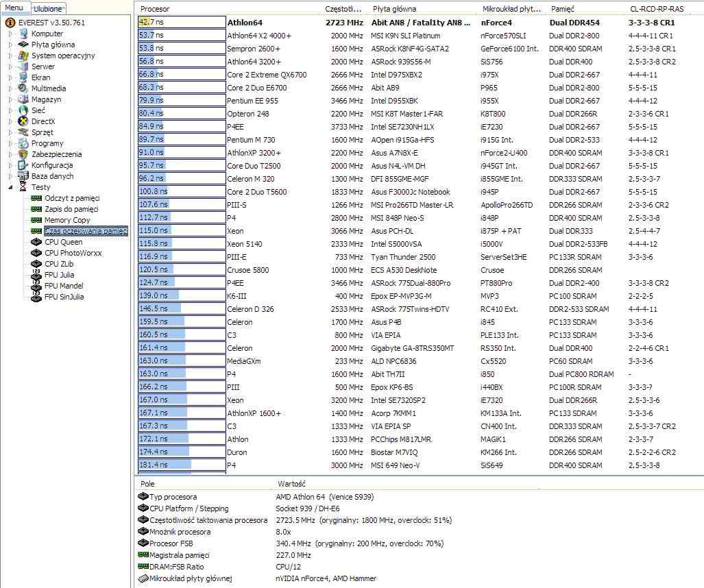Select the Czas oczekiwania pamięci test

[x=86, y=231]
